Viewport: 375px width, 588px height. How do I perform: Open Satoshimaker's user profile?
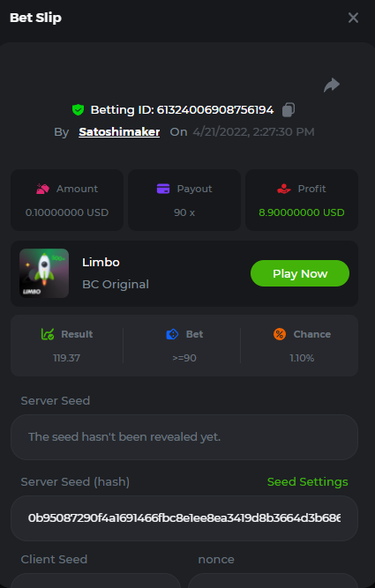click(x=119, y=132)
